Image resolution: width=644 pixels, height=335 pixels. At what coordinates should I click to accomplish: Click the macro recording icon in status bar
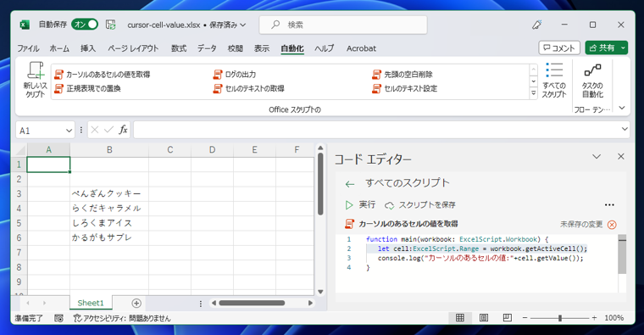click(58, 318)
